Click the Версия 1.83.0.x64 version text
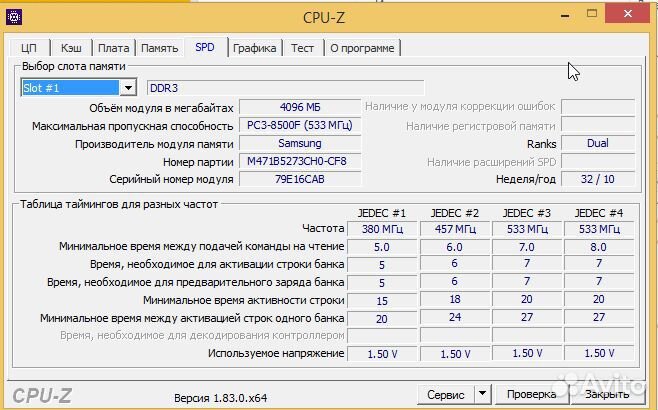Viewport: 658px width, 410px height. [x=220, y=398]
